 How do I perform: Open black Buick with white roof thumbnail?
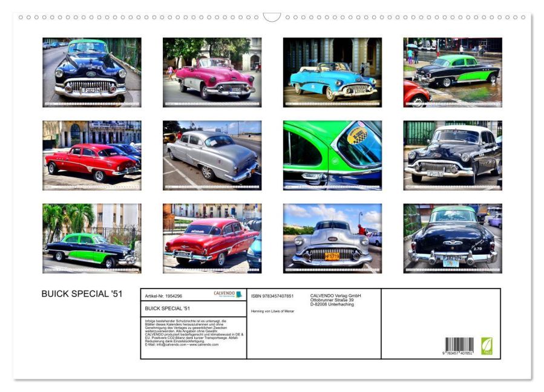[453, 155]
